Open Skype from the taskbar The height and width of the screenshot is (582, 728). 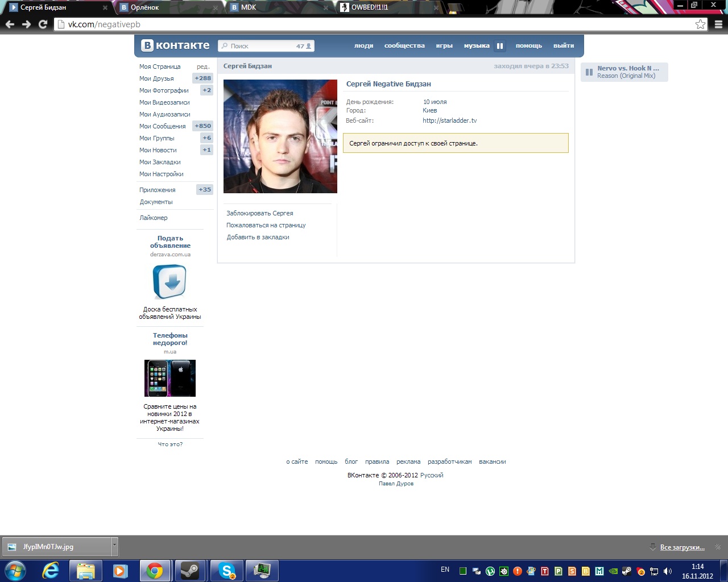click(x=227, y=570)
